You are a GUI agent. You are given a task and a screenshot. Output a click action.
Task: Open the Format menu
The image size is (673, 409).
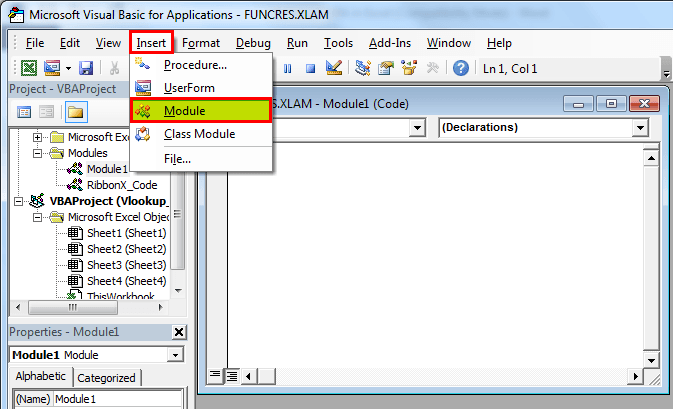201,43
